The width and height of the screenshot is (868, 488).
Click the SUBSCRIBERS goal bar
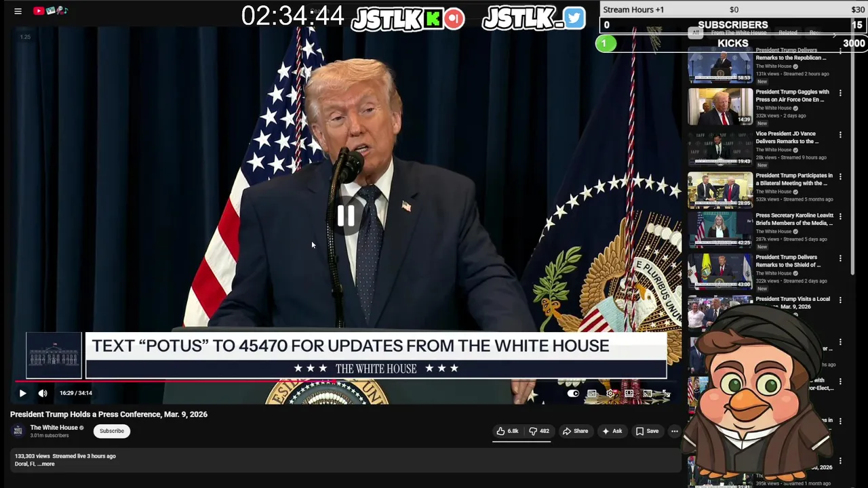point(733,25)
